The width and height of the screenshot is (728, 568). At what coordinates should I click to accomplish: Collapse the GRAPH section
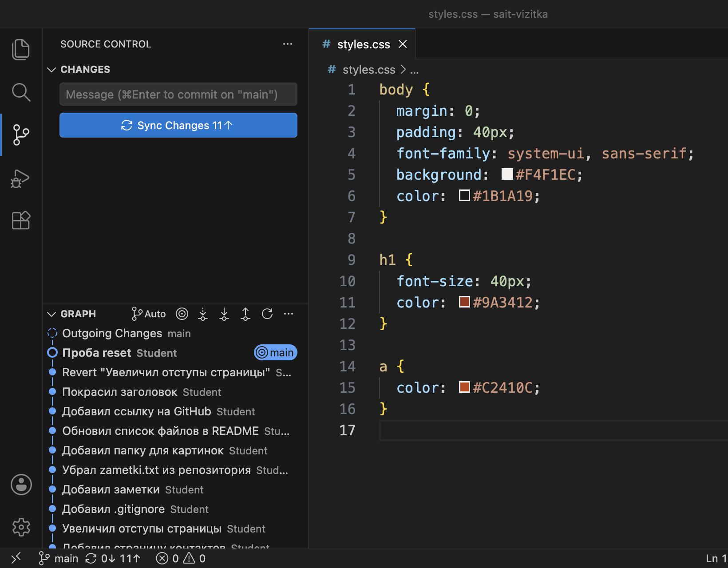(51, 314)
